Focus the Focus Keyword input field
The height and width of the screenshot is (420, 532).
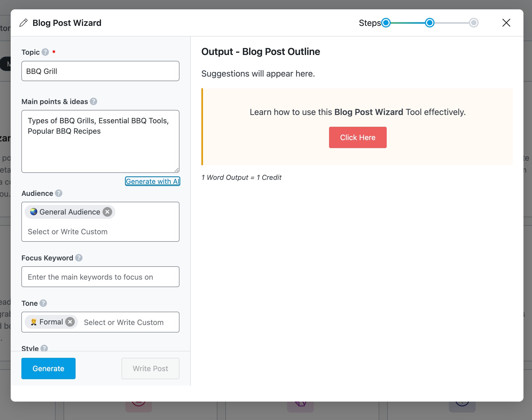(100, 277)
